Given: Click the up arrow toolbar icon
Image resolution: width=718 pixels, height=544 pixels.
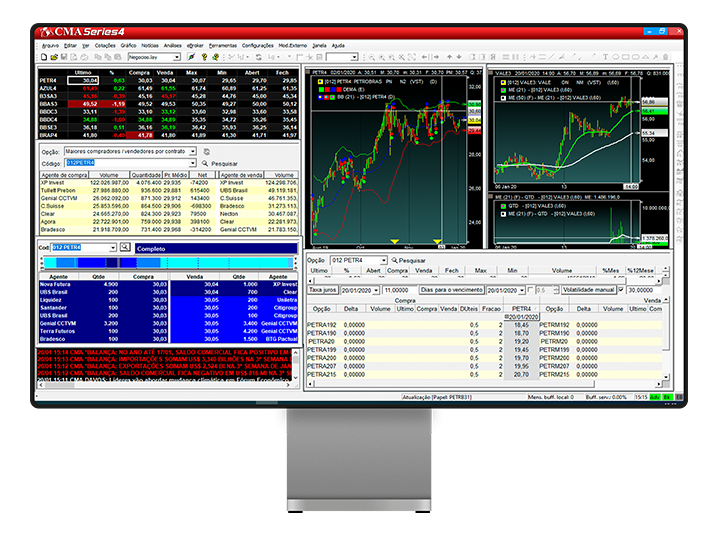Looking at the screenshot, I should pos(450,57).
